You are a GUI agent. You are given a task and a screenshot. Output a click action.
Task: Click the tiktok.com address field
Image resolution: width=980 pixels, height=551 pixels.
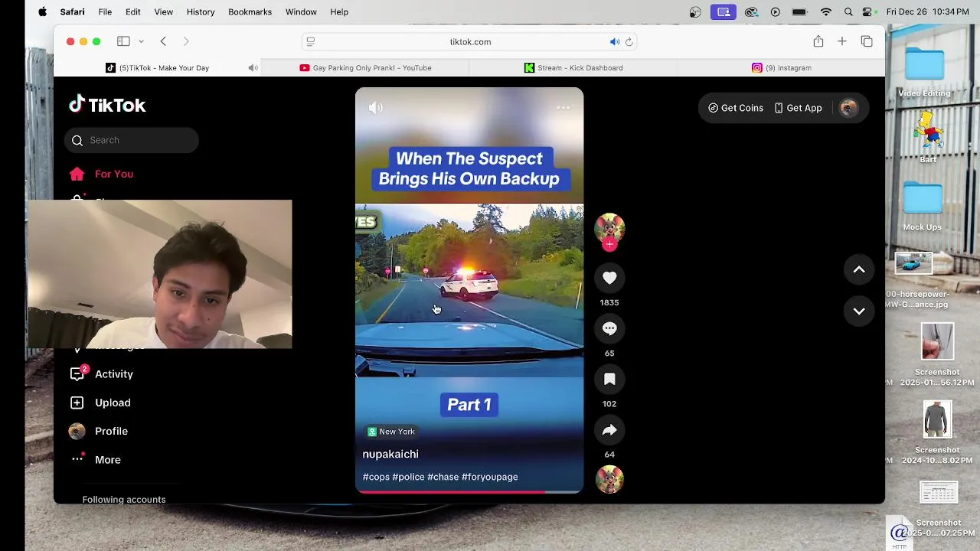click(470, 41)
